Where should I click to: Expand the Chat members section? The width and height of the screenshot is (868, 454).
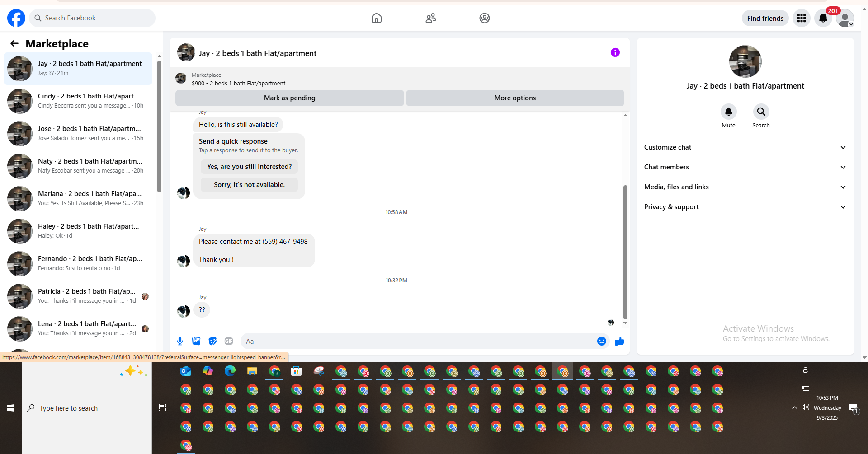(x=745, y=167)
